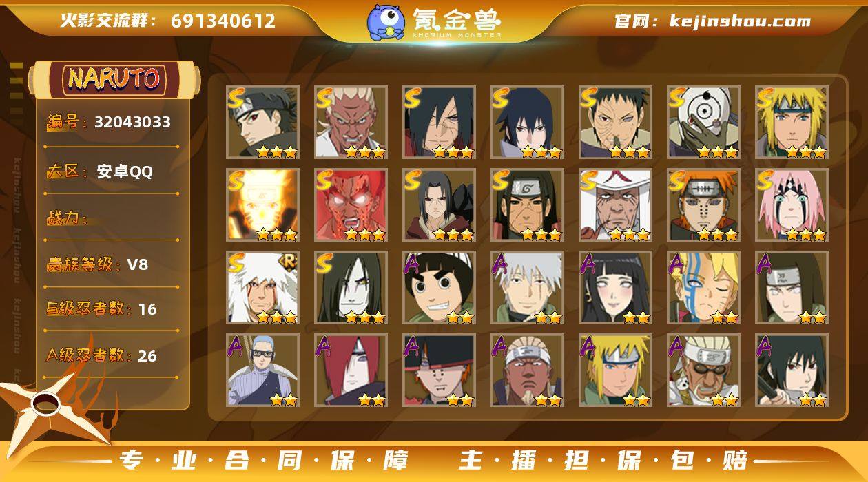Click the blue-marked Boruto A-rank portrait
Screen dimensions: 868x482
[703, 287]
